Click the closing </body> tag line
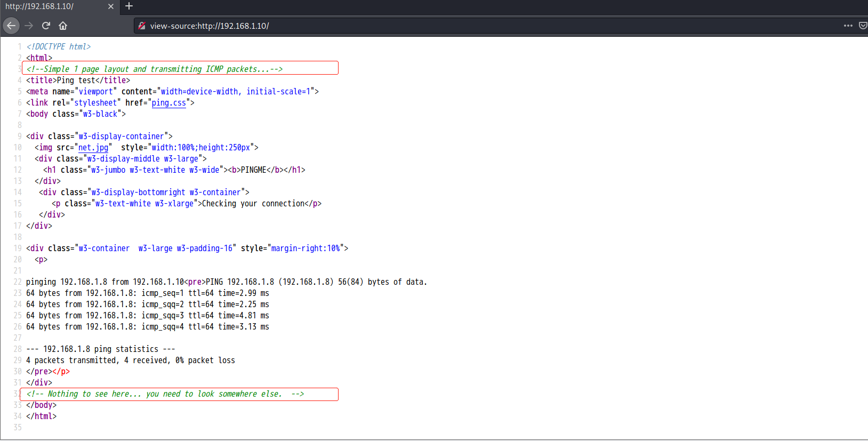 [42, 405]
